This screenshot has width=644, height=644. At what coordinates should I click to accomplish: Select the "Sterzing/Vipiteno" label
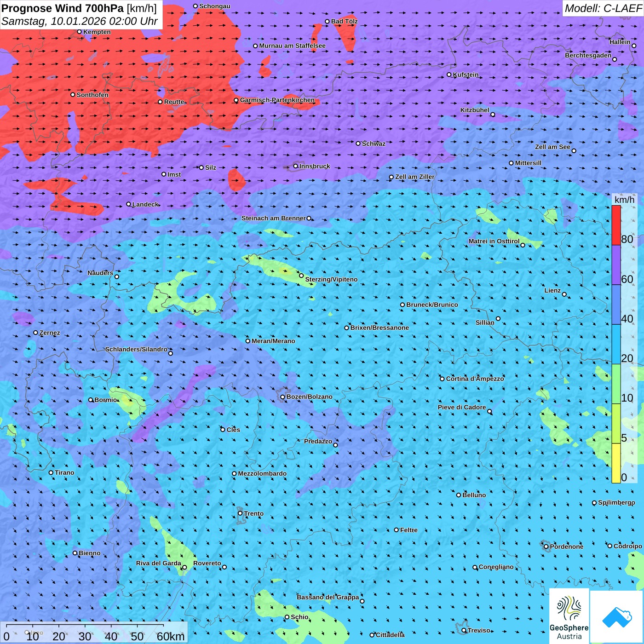331,279
